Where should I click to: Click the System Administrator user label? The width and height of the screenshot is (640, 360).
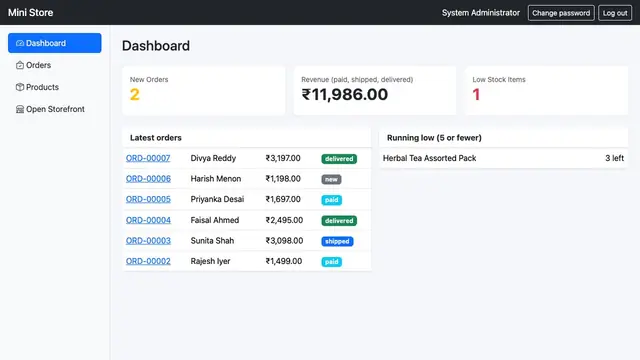[481, 13]
